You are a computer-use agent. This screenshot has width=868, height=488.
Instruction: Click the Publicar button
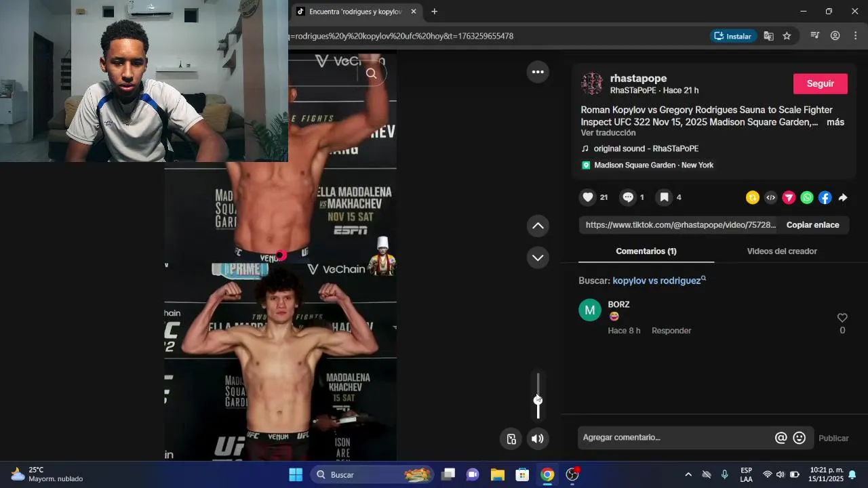(833, 439)
